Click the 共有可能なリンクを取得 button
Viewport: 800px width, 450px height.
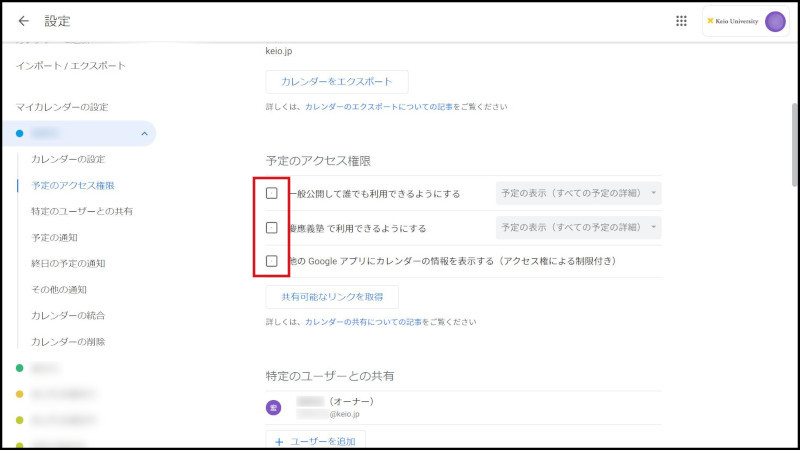(x=332, y=297)
